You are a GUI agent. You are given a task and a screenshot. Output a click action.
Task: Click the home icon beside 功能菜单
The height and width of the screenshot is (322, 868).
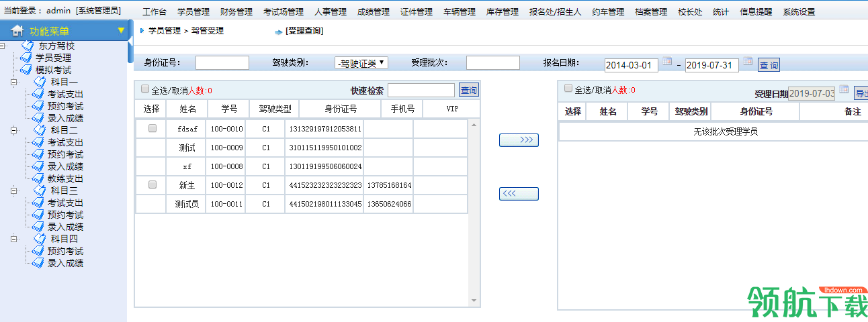pyautogui.click(x=17, y=30)
